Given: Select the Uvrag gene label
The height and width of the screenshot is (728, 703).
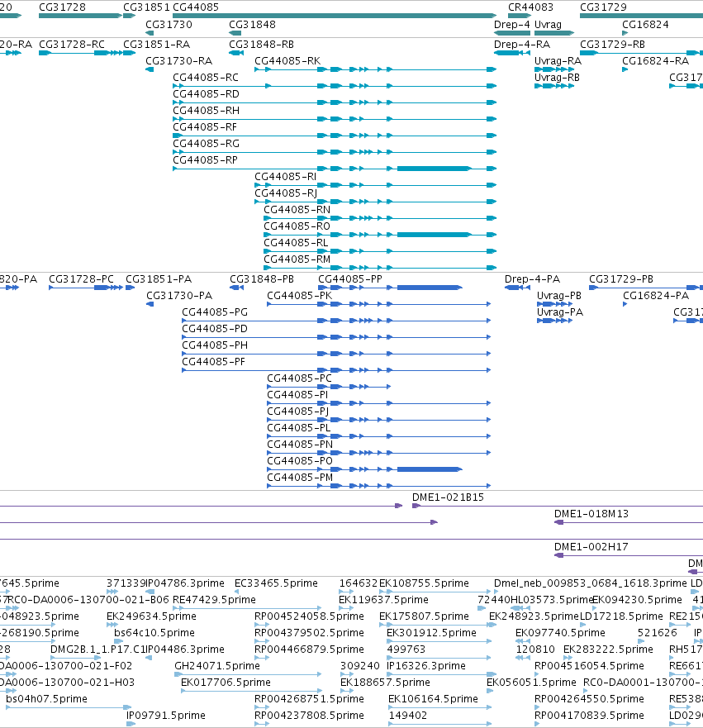Looking at the screenshot, I should pos(548,25).
